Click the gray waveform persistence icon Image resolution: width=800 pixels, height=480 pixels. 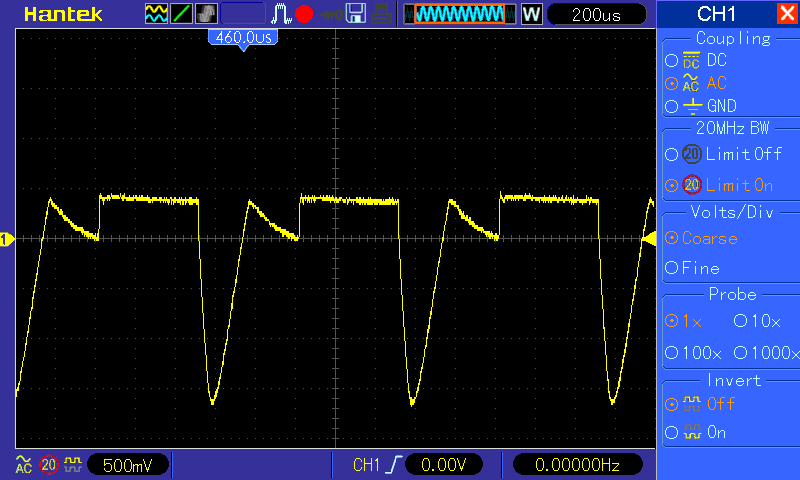[x=206, y=14]
